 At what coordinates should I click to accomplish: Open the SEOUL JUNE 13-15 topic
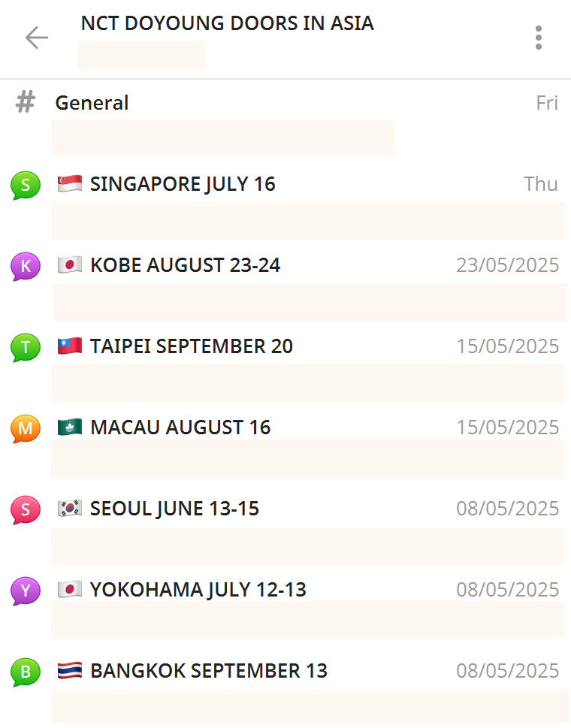point(174,509)
